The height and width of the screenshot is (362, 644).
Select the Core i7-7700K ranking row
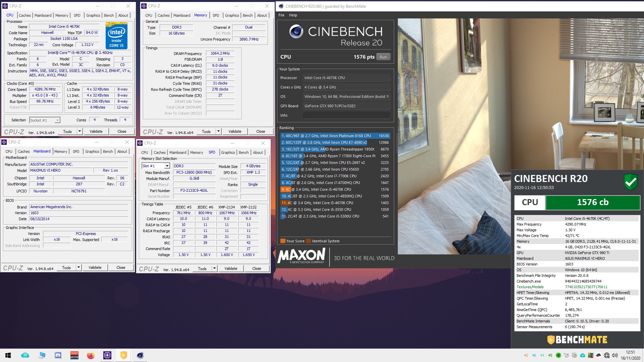point(335,176)
